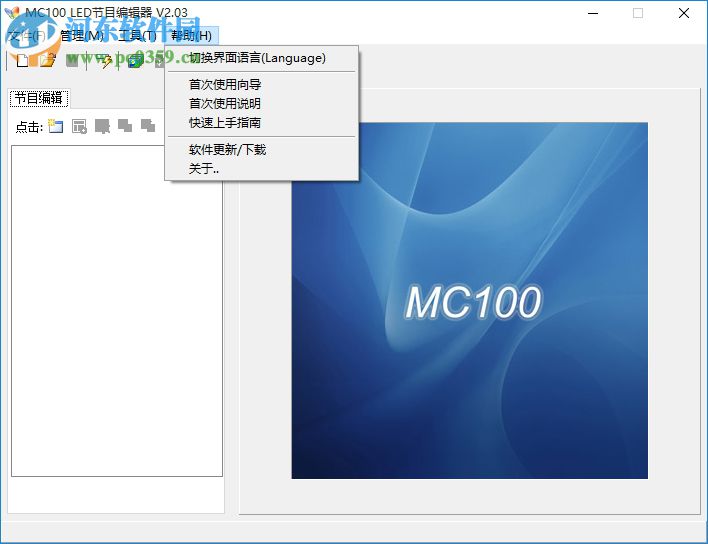Open the 关于.. menu entry

pyautogui.click(x=204, y=168)
